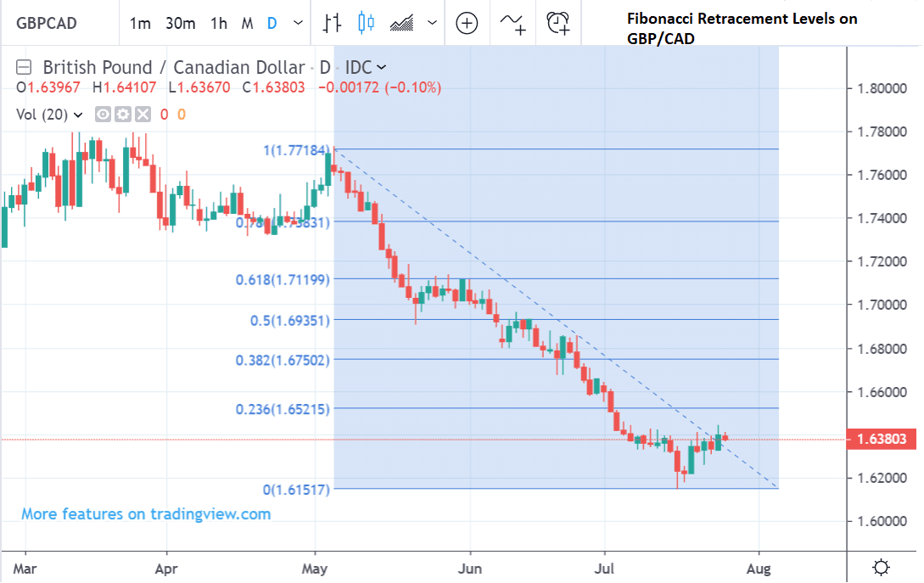Collapse the British Pound / Canadian Dollar legend

point(25,67)
